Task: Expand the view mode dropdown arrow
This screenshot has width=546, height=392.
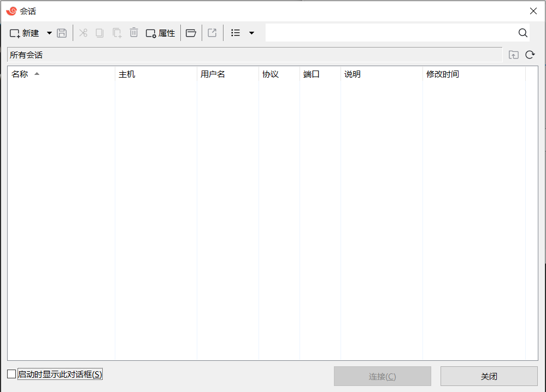Action: click(x=251, y=33)
